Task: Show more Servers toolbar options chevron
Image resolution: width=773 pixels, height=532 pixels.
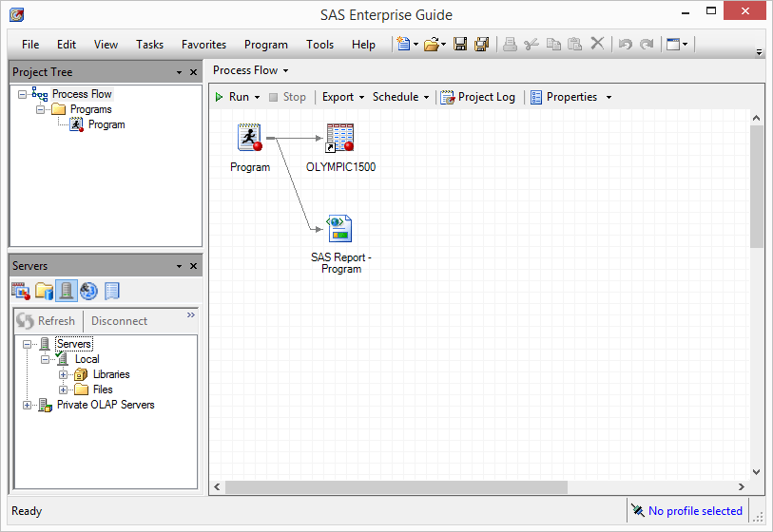Action: (x=191, y=315)
